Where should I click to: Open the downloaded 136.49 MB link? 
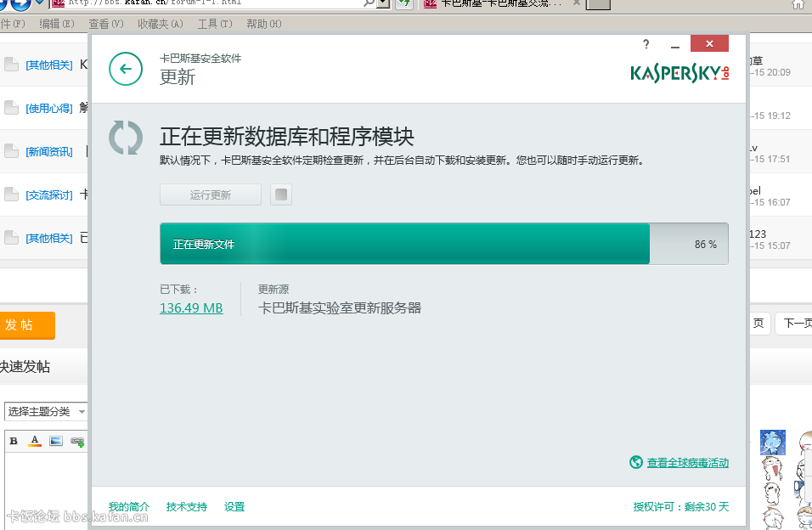point(191,307)
